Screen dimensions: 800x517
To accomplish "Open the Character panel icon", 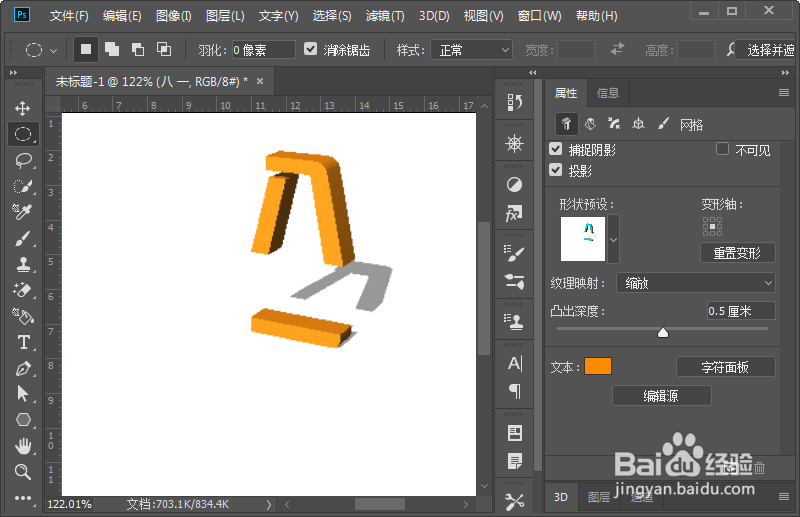I will (514, 363).
